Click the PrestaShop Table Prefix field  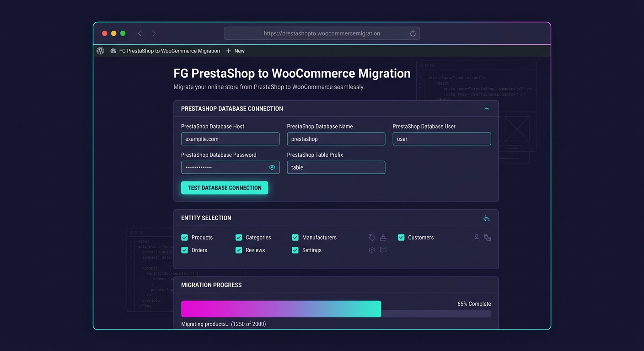336,167
